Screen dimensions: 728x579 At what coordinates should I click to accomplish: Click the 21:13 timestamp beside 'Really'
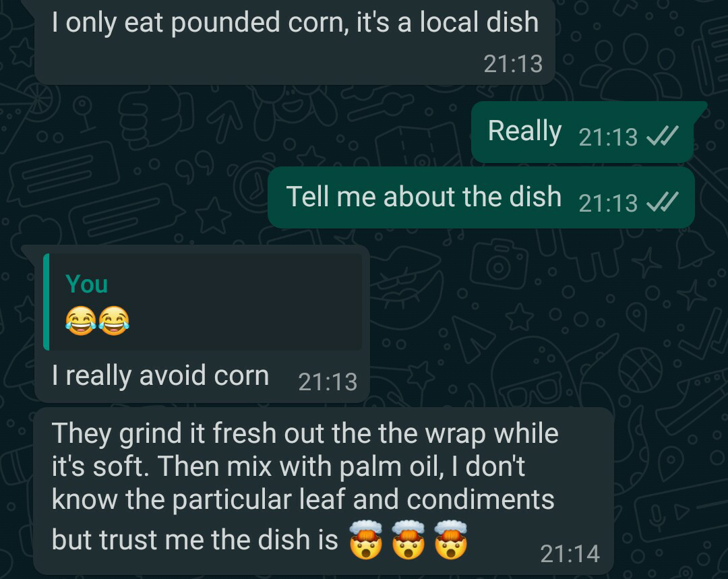point(608,137)
